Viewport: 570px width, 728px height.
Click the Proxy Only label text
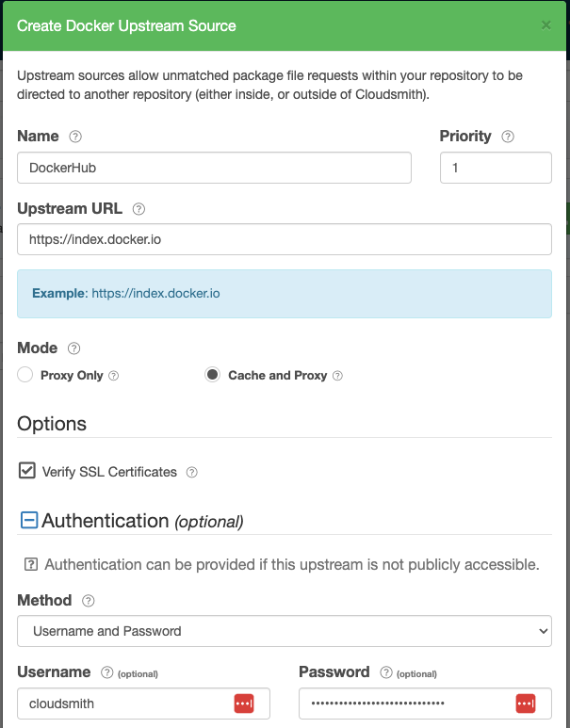72,376
